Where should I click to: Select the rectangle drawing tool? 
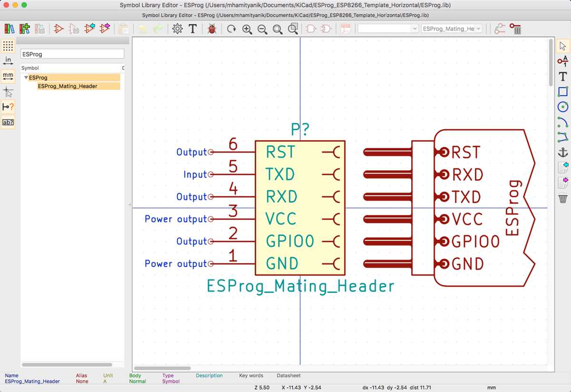click(x=563, y=91)
